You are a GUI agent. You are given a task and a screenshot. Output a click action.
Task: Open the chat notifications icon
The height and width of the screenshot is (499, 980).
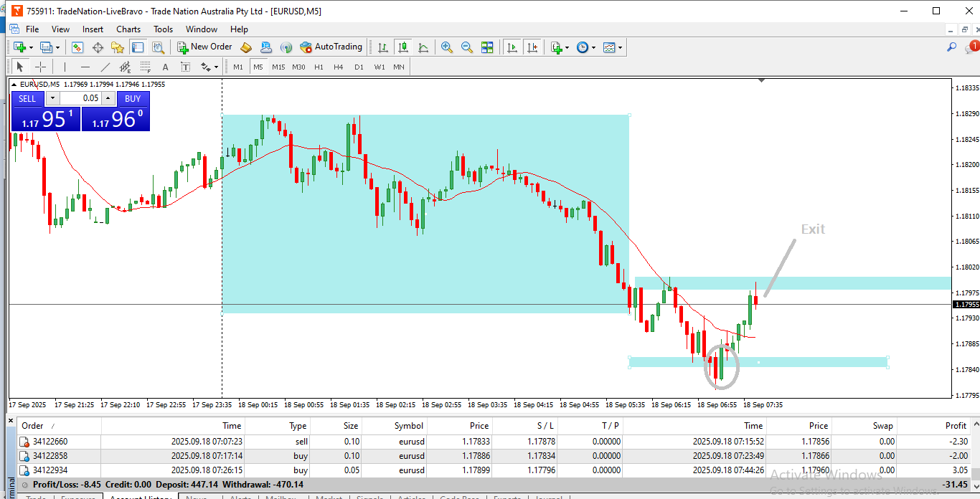tap(971, 47)
